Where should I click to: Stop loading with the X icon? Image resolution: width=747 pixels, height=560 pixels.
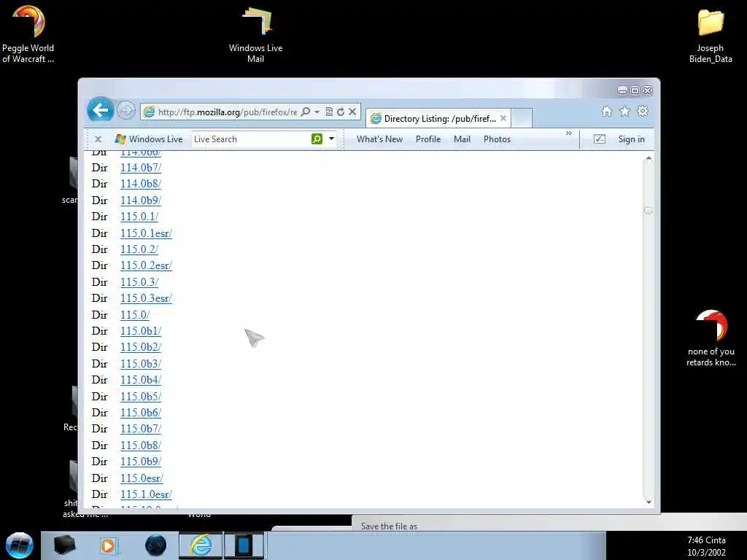[x=352, y=112]
